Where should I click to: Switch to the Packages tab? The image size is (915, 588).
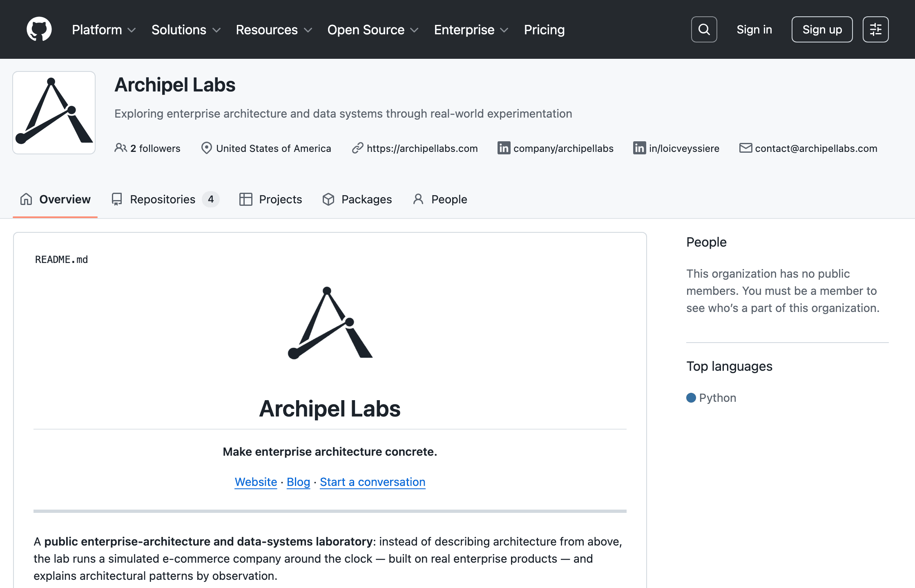click(x=357, y=199)
